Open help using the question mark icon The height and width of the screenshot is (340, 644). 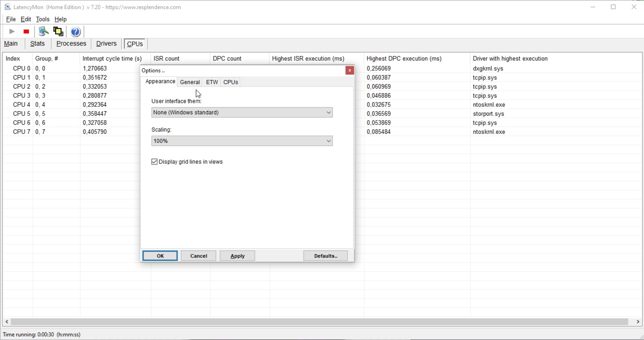(x=75, y=31)
